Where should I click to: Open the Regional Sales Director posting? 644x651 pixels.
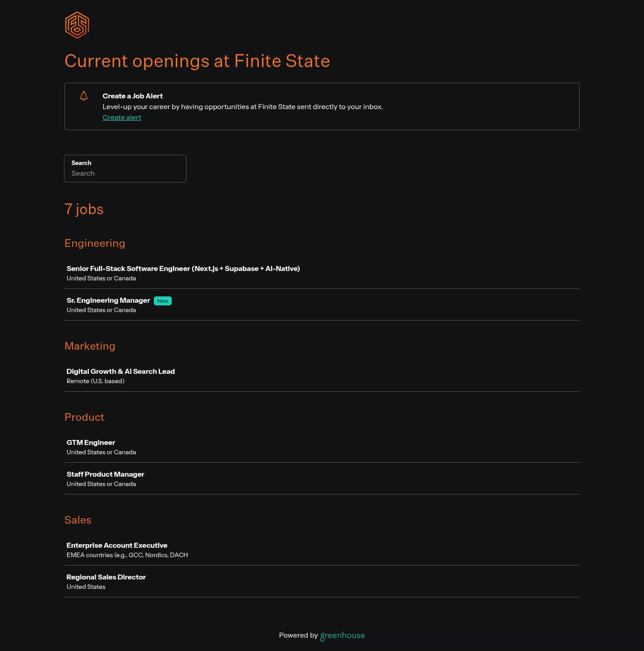[x=106, y=577]
